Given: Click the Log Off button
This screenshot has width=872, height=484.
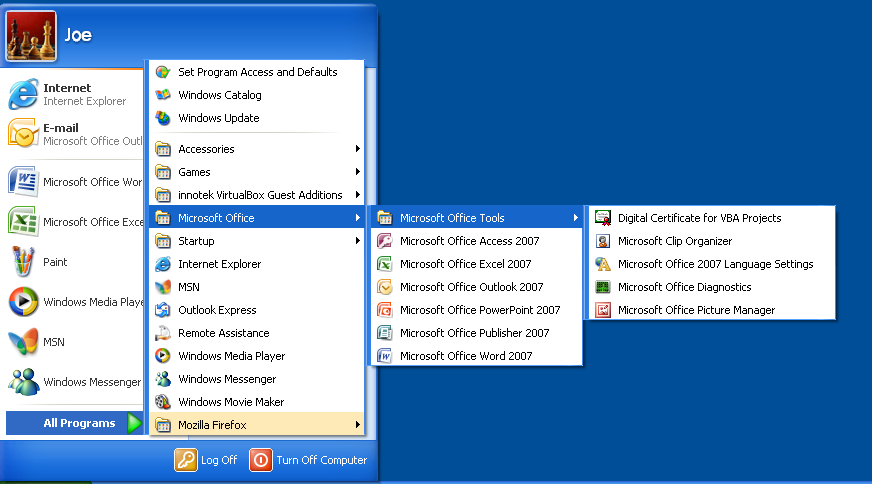Looking at the screenshot, I should pos(206,460).
